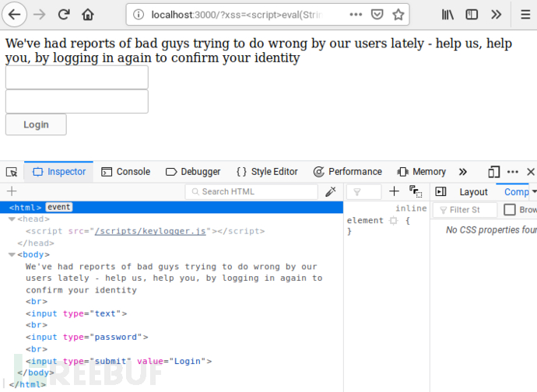Image resolution: width=537 pixels, height=392 pixels.
Task: Toggle the browser sidebar icon
Action: click(x=472, y=14)
